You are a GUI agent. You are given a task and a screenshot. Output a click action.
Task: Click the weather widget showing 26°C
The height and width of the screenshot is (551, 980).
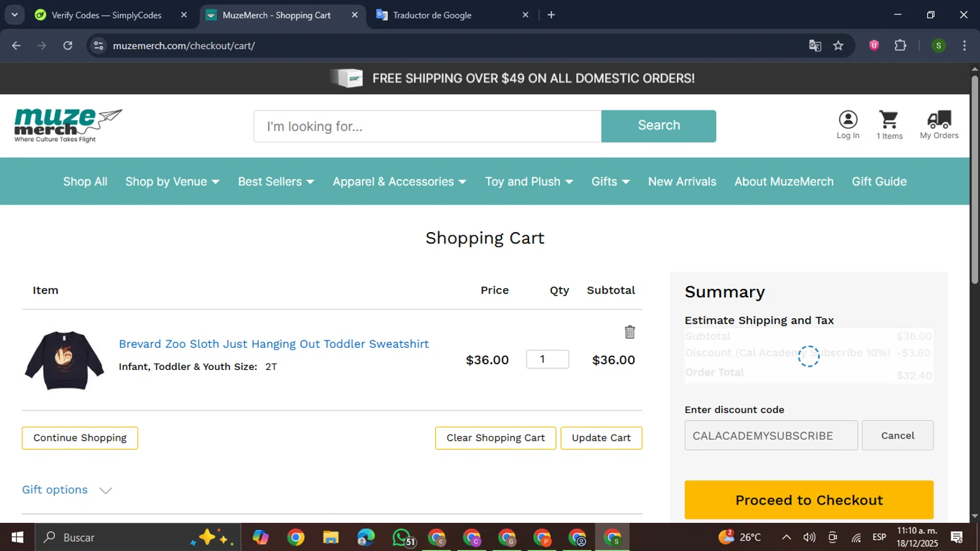click(740, 537)
